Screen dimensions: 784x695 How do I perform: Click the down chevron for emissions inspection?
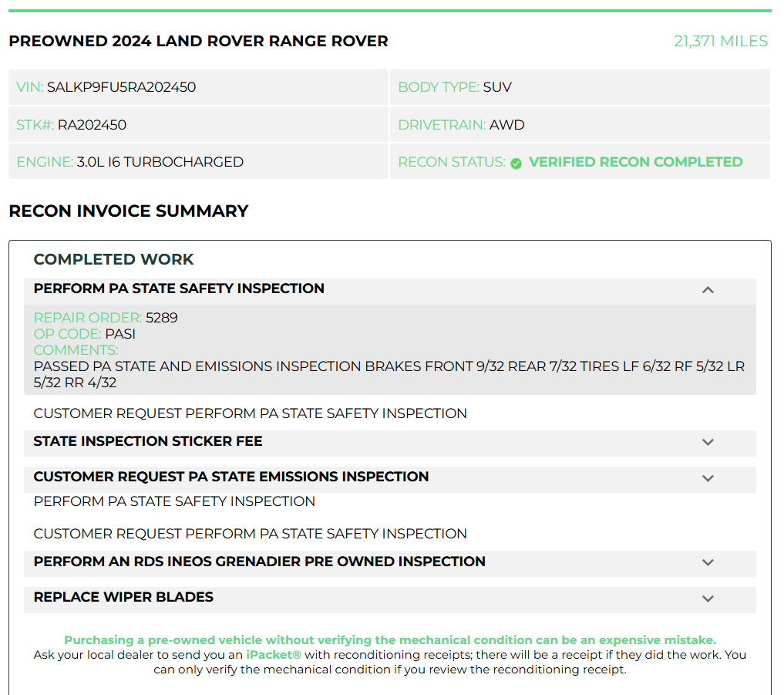pos(708,478)
